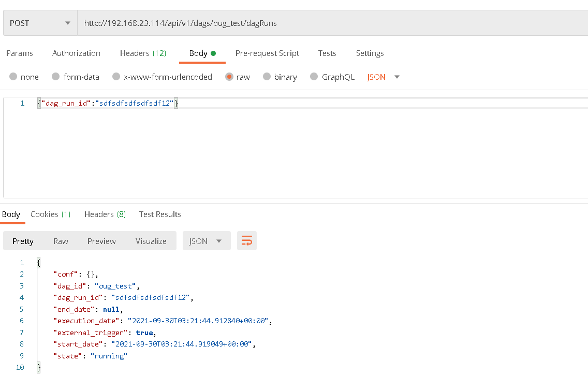Choose the form-data radio option
Viewport: 588px width, 375px height.
tap(76, 77)
